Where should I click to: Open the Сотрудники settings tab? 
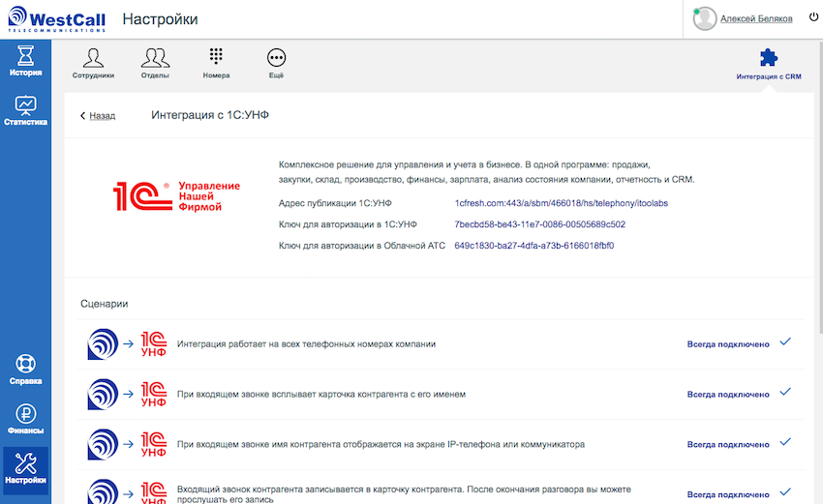click(x=93, y=64)
